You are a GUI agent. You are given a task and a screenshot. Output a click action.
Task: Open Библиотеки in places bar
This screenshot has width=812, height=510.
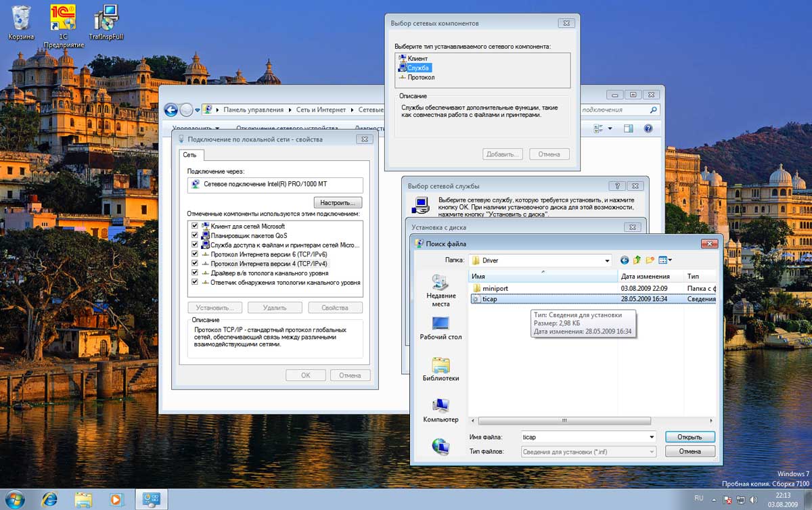pyautogui.click(x=441, y=370)
